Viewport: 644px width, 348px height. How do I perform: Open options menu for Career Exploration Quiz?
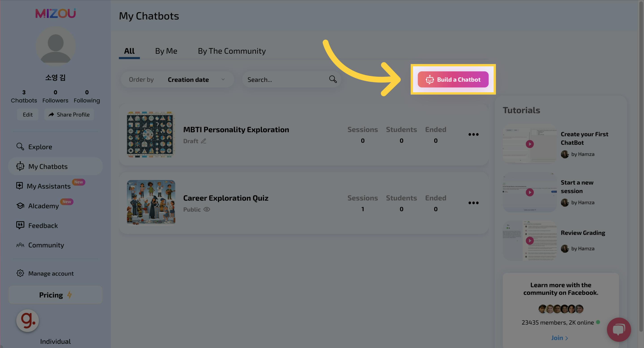(473, 203)
